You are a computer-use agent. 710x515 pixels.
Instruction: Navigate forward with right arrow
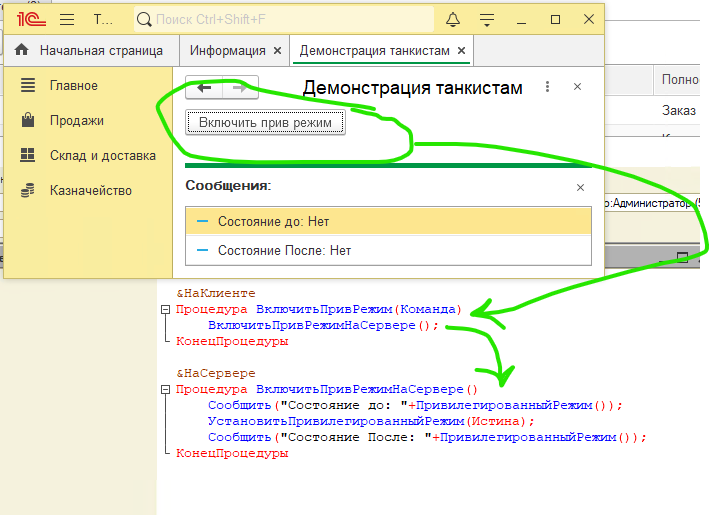[240, 88]
